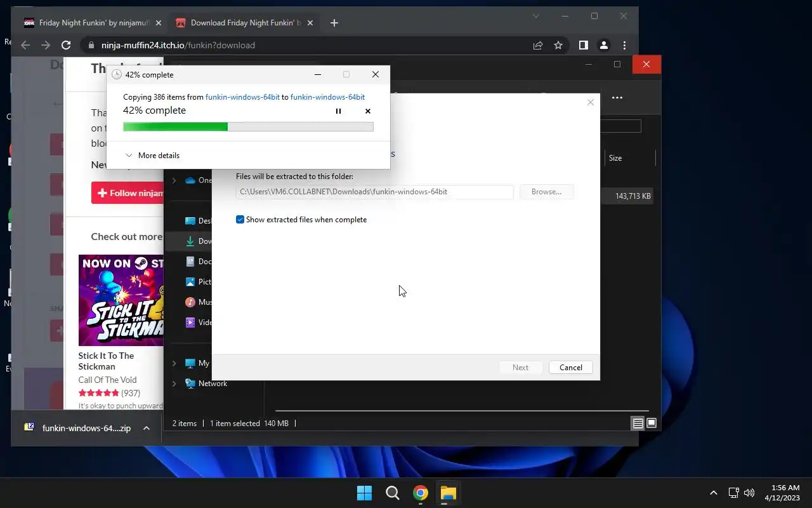Switch Explorer to details view icon
Viewport: 812px width, 508px height.
pyautogui.click(x=638, y=424)
